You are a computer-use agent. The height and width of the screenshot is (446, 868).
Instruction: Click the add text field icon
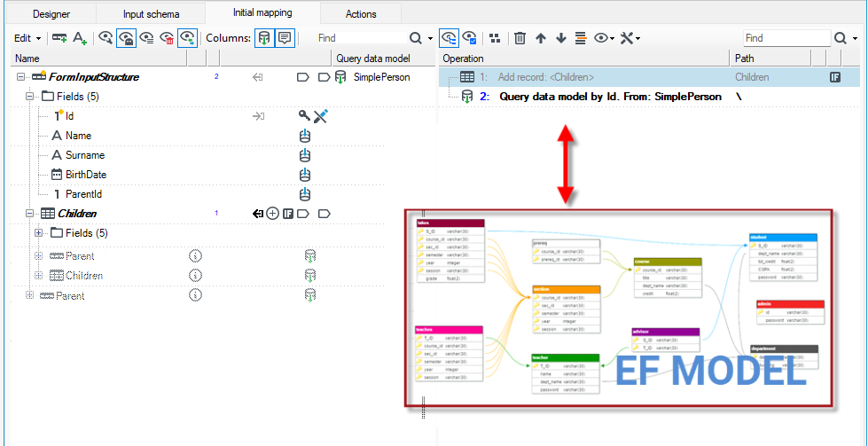point(81,38)
